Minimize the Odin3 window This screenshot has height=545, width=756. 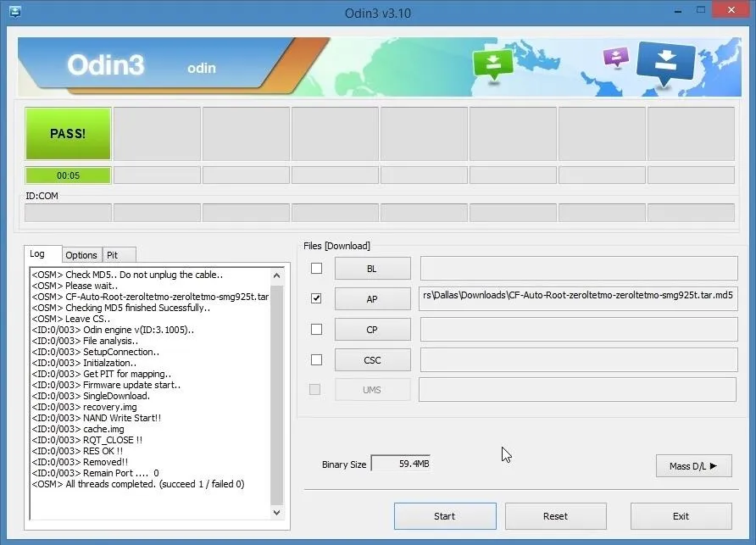(678, 10)
